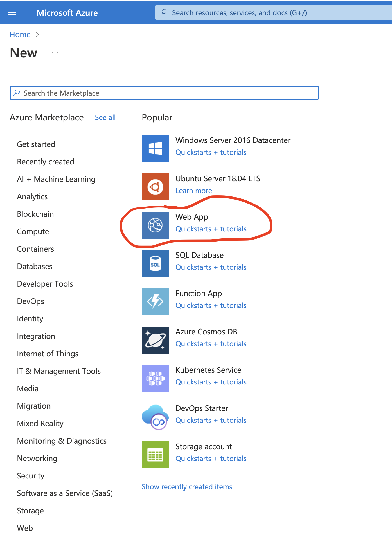392x559 pixels.
Task: Pick Software as a Service (SaaS) category
Action: (x=65, y=493)
